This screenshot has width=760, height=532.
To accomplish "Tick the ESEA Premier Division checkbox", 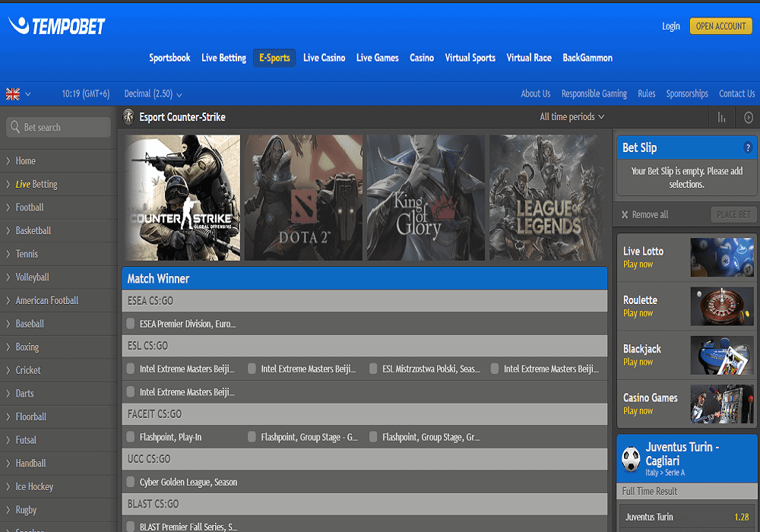I will [x=131, y=324].
